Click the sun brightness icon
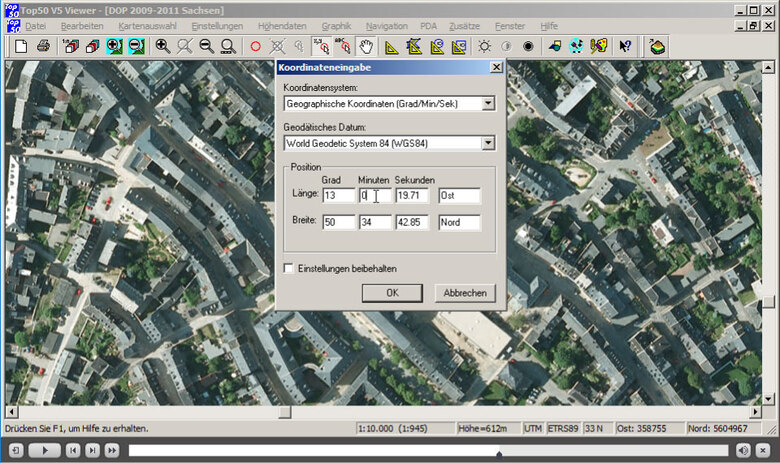The height and width of the screenshot is (463, 780). click(485, 46)
